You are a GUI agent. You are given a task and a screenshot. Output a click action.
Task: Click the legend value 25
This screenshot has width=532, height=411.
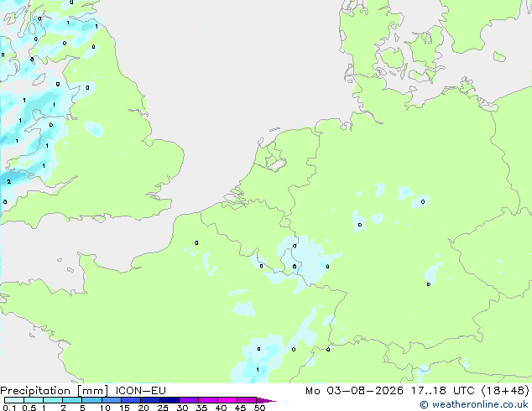[x=163, y=408]
